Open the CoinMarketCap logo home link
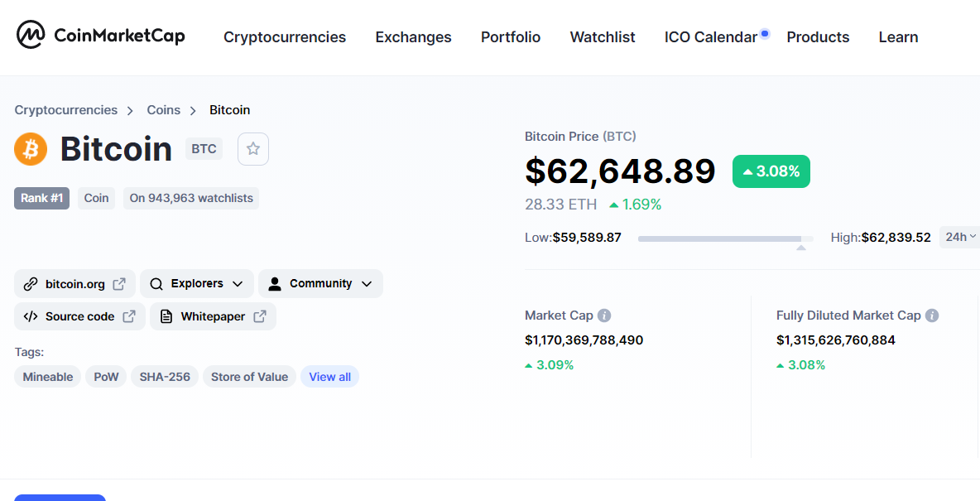Viewport: 980px width, 501px height. (101, 35)
